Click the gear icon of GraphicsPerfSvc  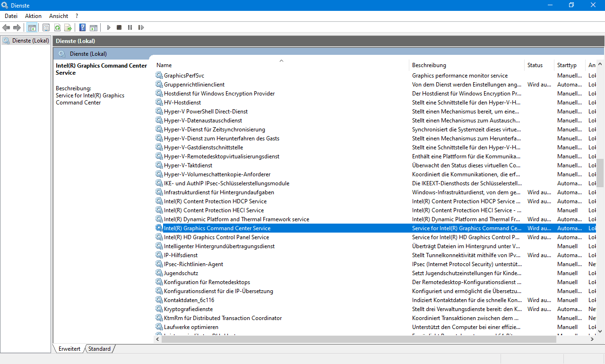coord(159,76)
